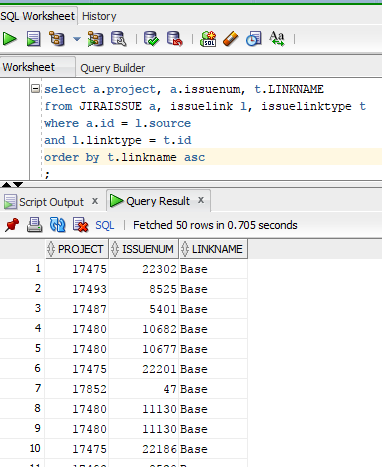Switch to the History tab

(x=99, y=16)
